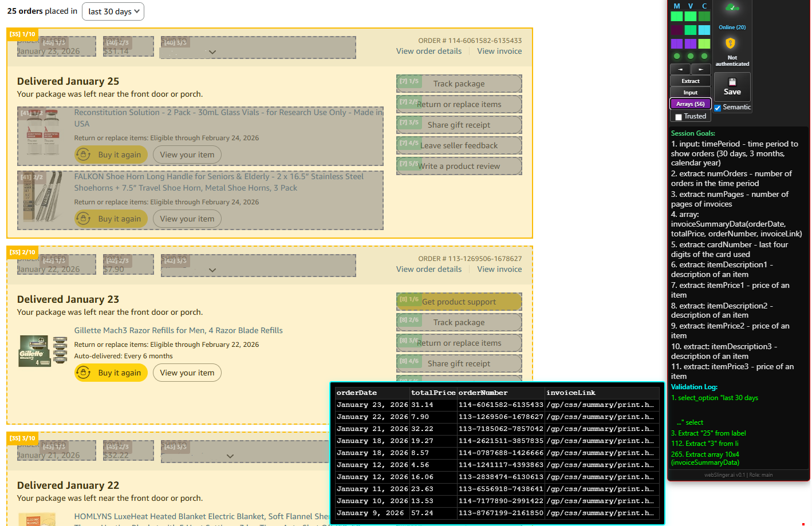
Task: Enable the Trusted checkbox
Action: point(679,117)
